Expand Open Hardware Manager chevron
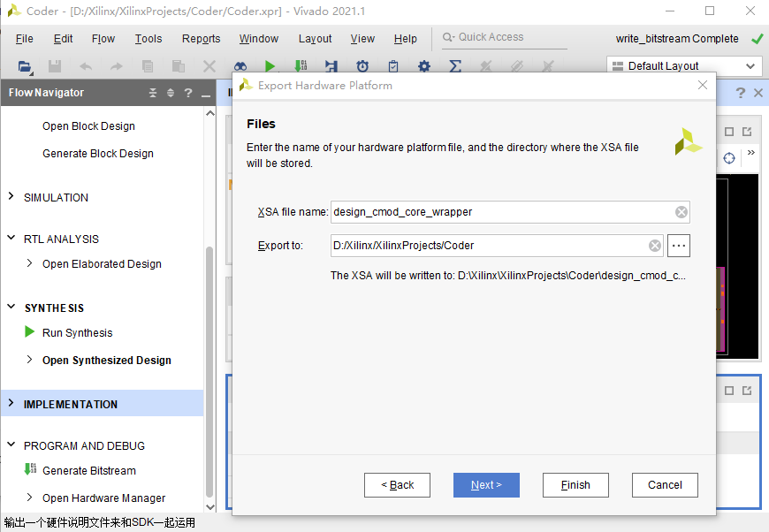Viewport: 769px width, 532px height. [x=29, y=498]
